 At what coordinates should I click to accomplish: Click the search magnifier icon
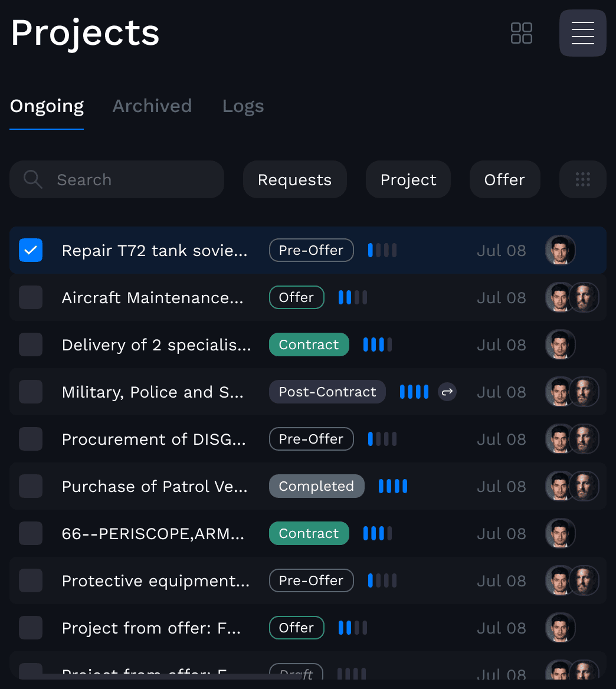tap(32, 179)
